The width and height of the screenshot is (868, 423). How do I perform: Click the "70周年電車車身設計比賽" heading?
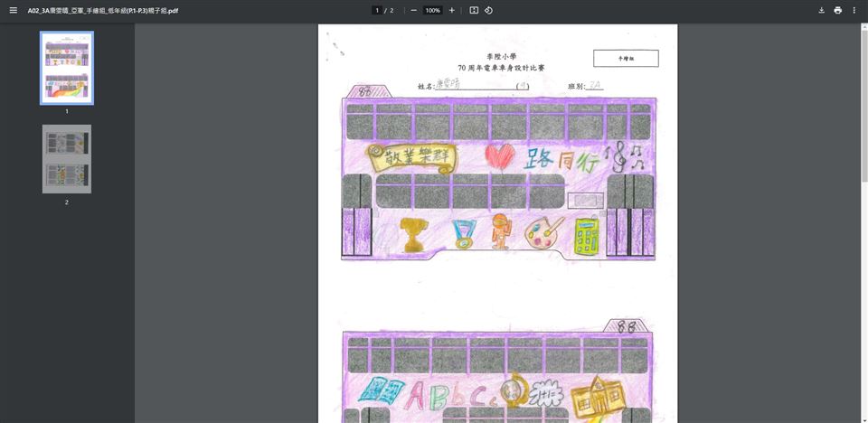(x=501, y=68)
